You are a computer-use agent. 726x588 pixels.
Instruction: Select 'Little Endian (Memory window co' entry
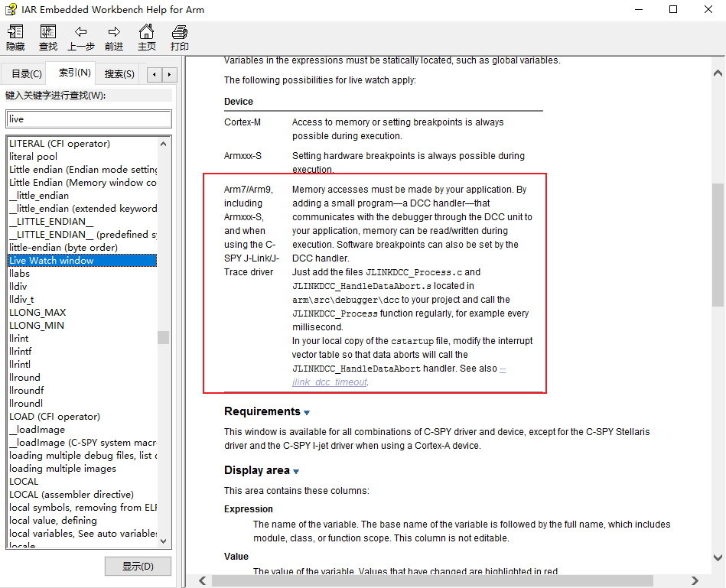click(83, 182)
